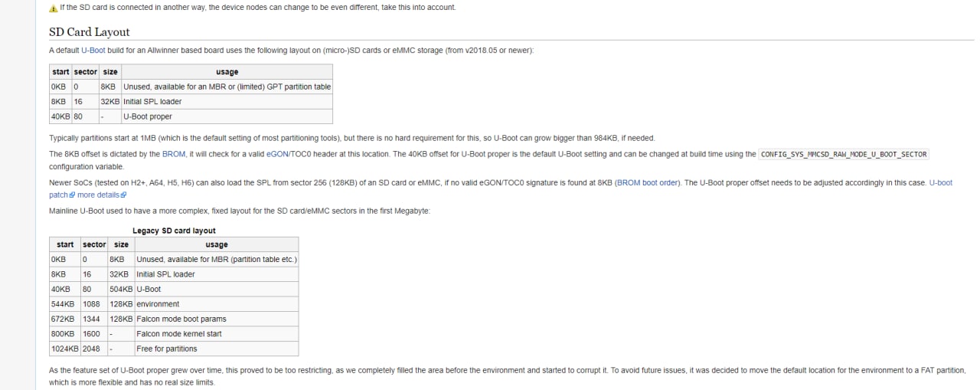Click "Initial SPL loader" in the Legacy table
Image resolution: width=980 pixels, height=390 pixels.
pos(217,274)
